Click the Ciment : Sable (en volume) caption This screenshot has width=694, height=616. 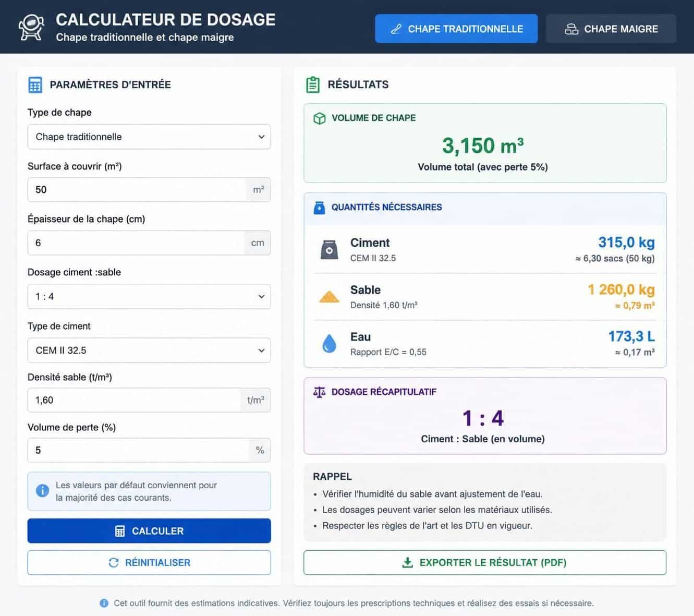[x=483, y=439]
